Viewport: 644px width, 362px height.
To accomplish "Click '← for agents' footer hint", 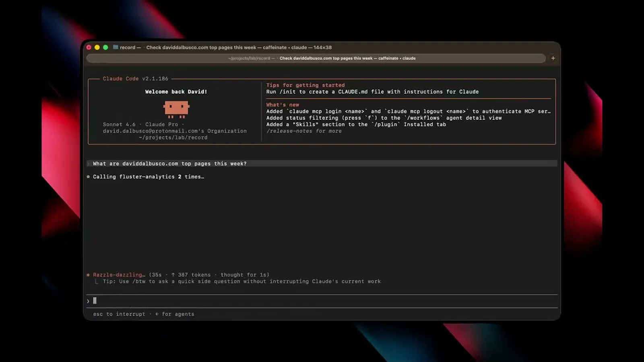I will click(175, 314).
